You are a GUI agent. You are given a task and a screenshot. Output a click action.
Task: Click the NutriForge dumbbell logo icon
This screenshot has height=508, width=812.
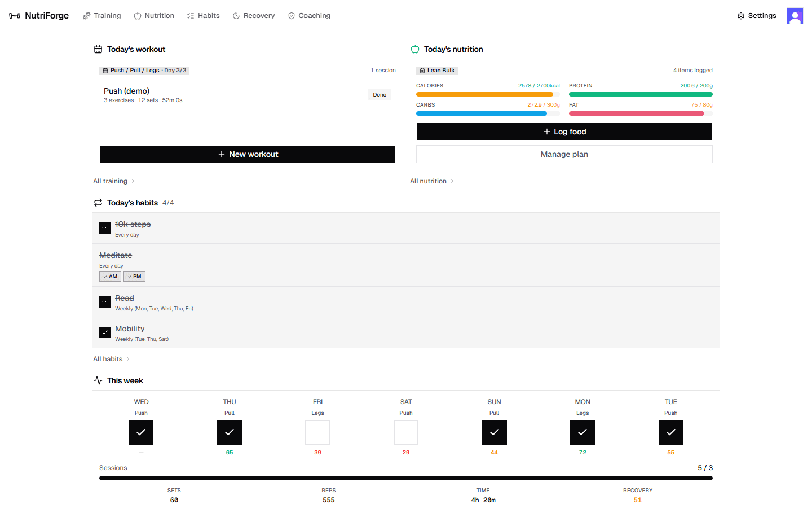(14, 15)
